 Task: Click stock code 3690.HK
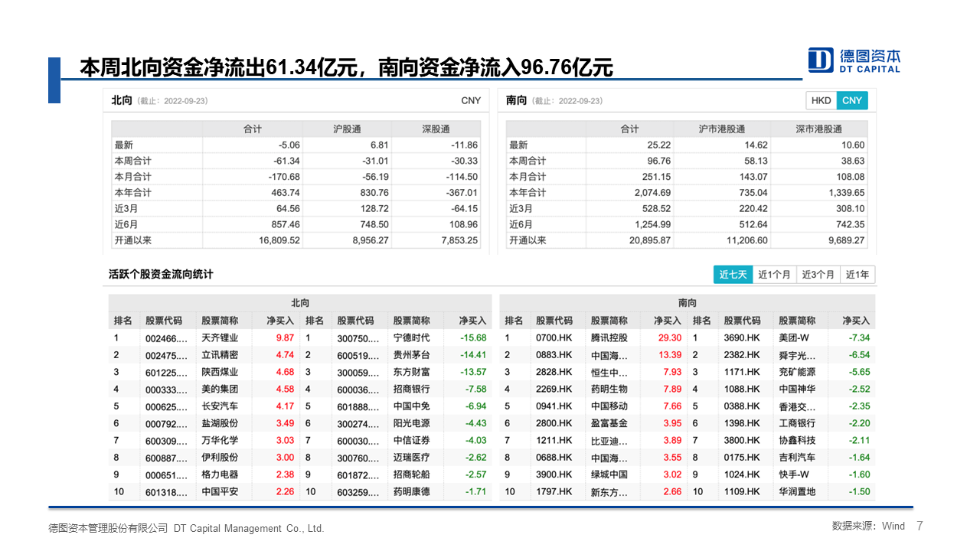point(742,337)
